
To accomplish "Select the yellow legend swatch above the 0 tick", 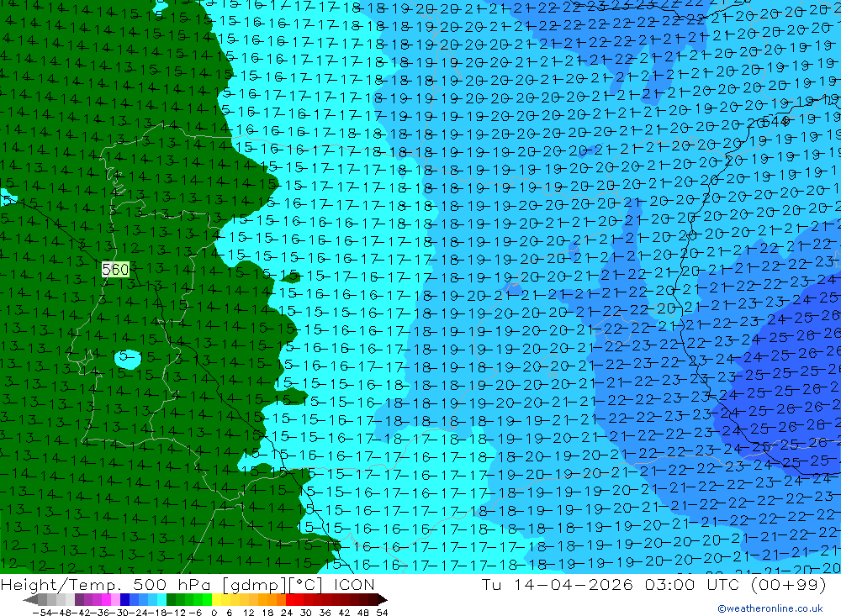I will [216, 600].
